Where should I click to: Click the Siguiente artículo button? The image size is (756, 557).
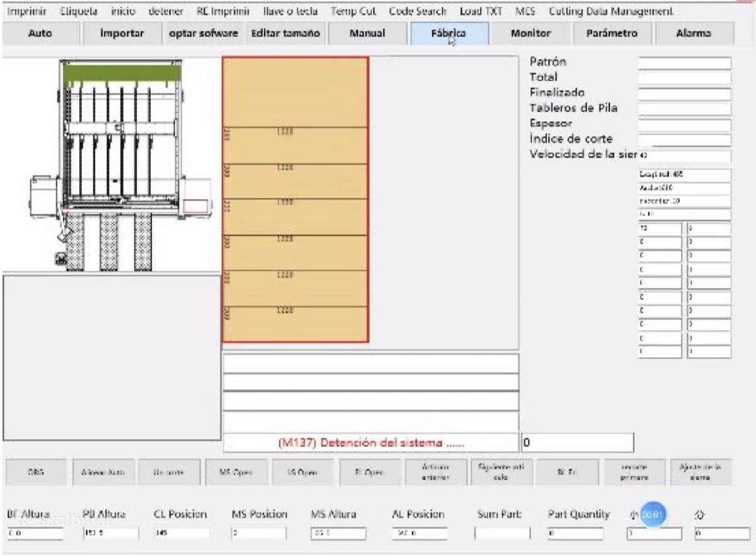pos(501,472)
